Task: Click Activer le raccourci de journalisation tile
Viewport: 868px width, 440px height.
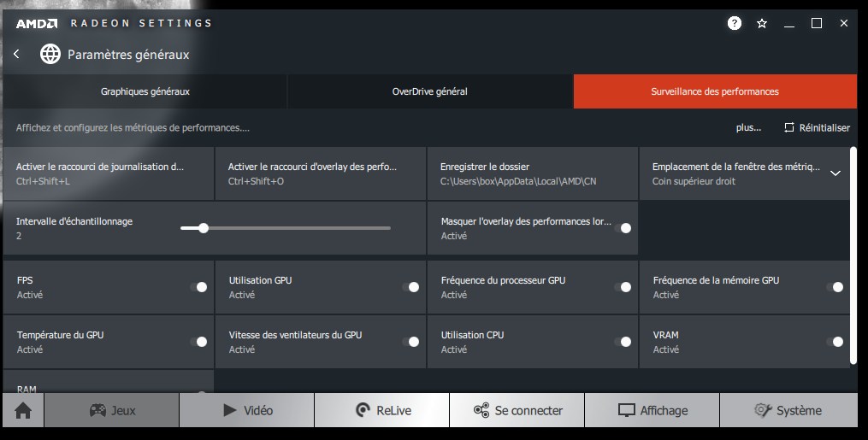Action: [x=109, y=173]
